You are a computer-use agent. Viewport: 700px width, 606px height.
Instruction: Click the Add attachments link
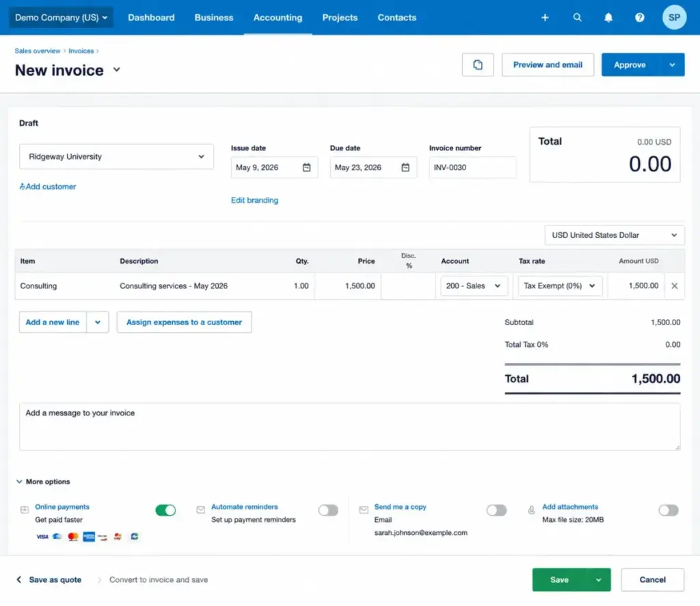pos(569,507)
